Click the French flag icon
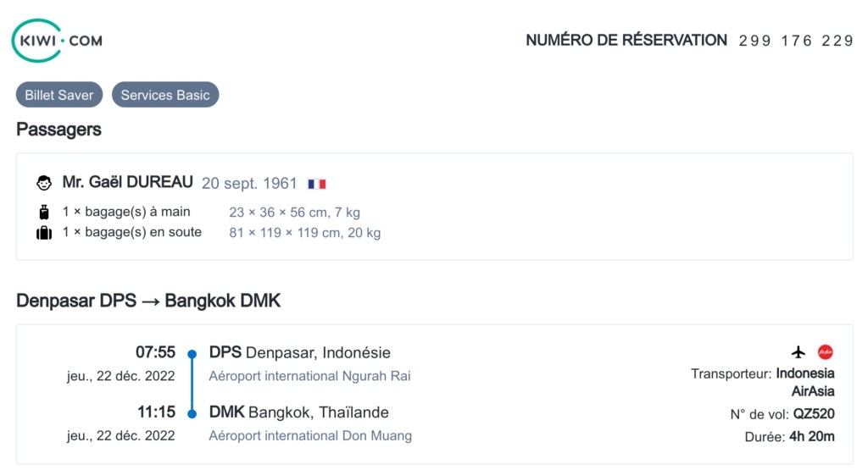 coord(317,184)
